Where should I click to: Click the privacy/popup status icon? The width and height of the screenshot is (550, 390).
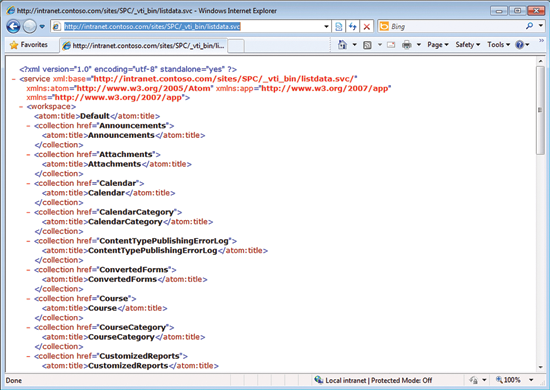[474, 380]
